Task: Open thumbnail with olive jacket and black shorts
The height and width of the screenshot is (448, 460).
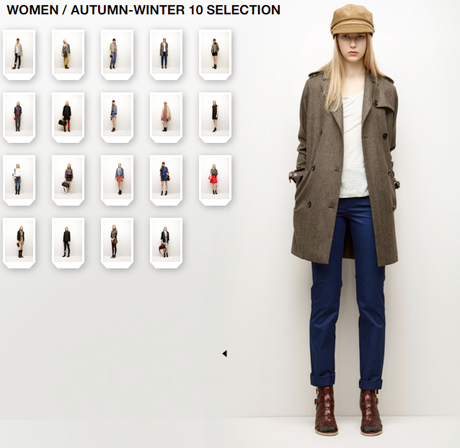Action: coord(215,55)
